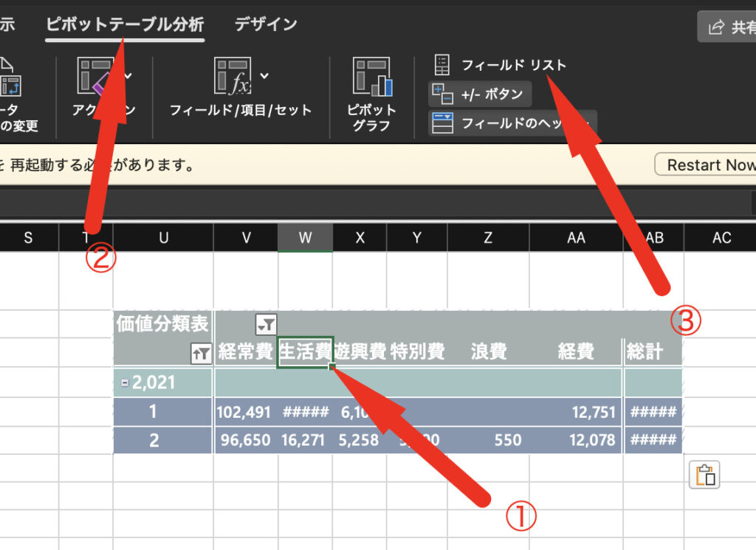This screenshot has width=756, height=550.
Task: Toggle the +/- ボタン display
Action: pyautogui.click(x=480, y=94)
